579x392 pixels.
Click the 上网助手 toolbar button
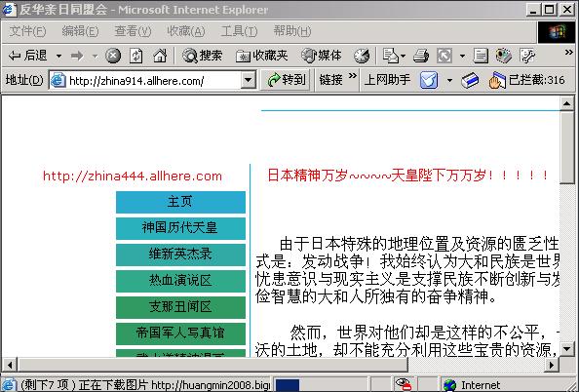[387, 80]
